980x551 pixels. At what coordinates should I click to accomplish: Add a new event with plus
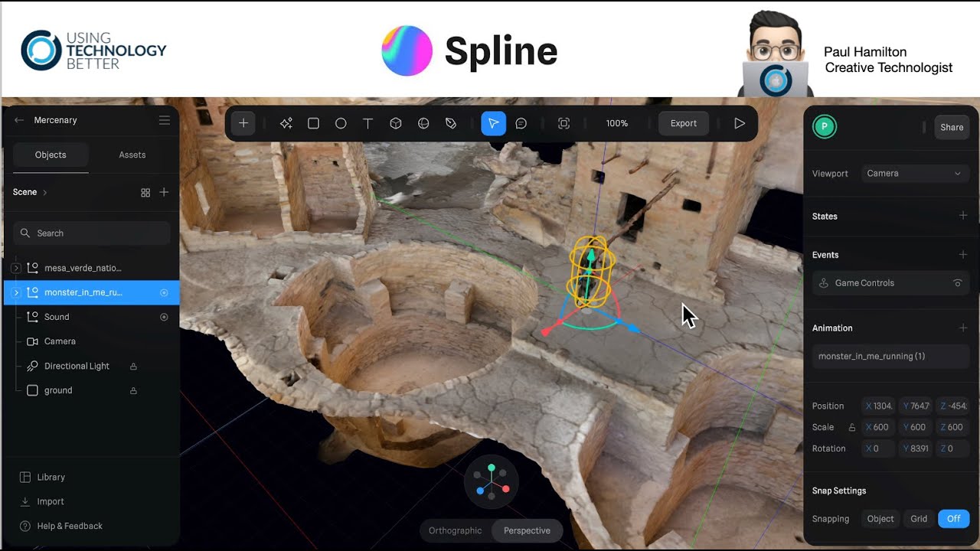click(x=963, y=254)
